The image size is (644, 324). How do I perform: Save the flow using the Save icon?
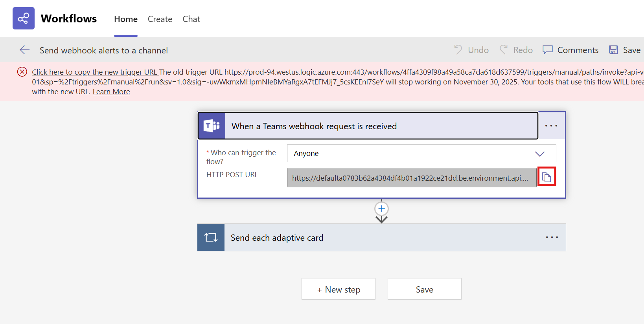(613, 49)
